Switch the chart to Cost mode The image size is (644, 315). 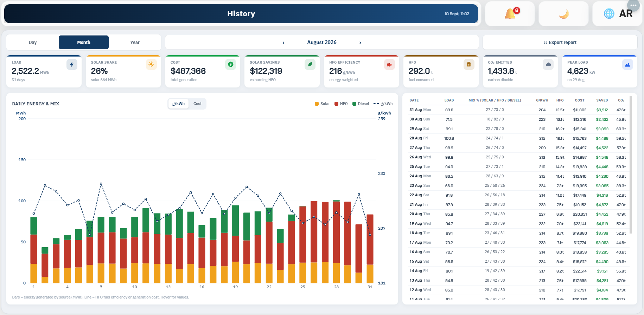tap(198, 104)
